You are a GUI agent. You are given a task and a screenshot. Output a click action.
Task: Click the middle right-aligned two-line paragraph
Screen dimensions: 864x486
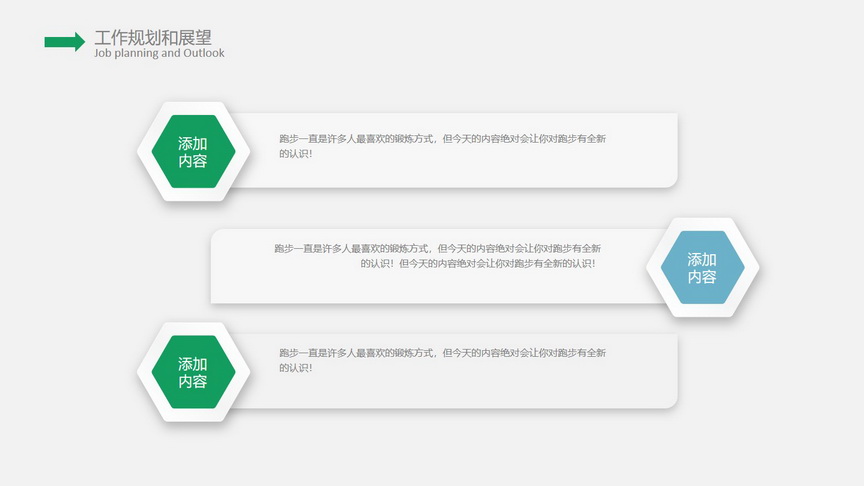click(x=438, y=256)
